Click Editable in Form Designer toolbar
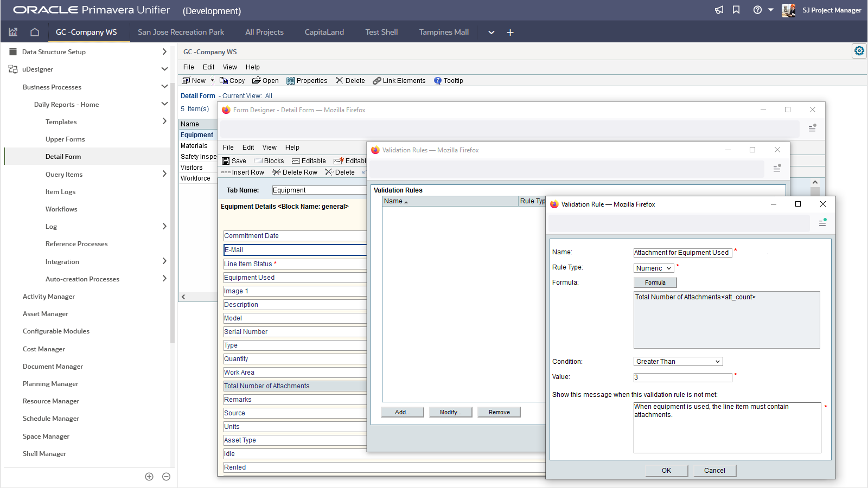The image size is (868, 488). click(x=309, y=160)
